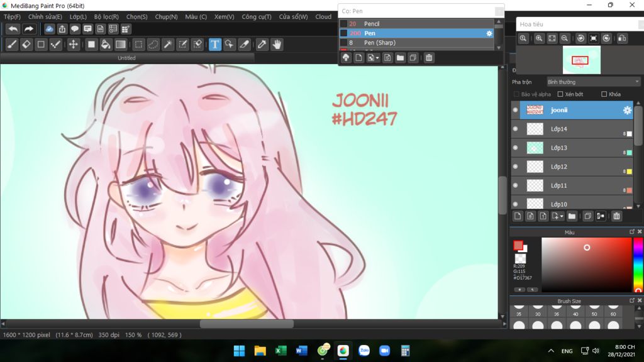This screenshot has height=362, width=644.
Task: Select the Select Pen tool
Action: (x=183, y=45)
